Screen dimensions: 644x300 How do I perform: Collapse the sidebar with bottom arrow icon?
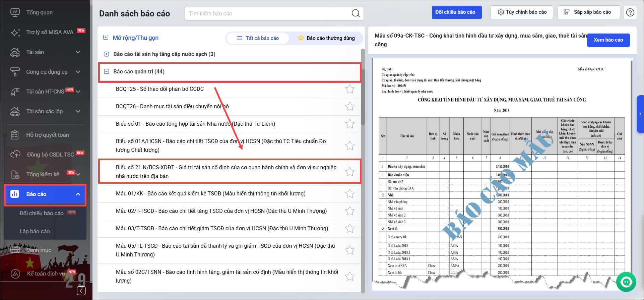point(81,291)
